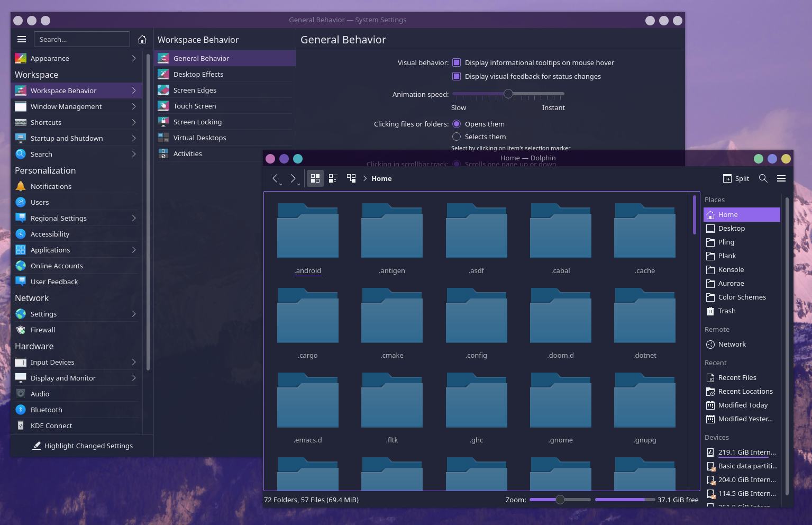Open Dolphin's hamburger menu
Image resolution: width=812 pixels, height=525 pixels.
(781, 178)
